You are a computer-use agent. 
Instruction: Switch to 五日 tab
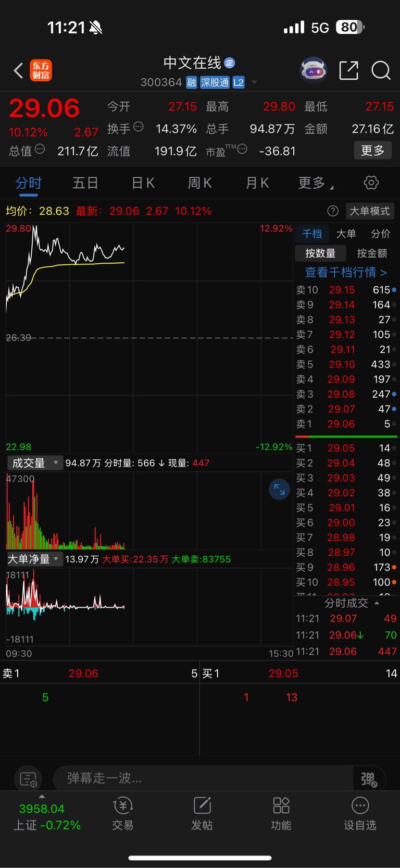(x=85, y=183)
